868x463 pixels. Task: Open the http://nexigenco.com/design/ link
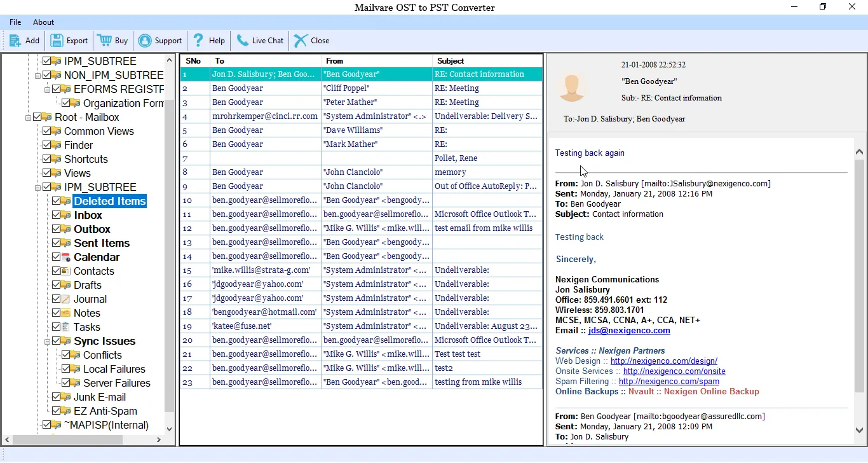tap(664, 361)
